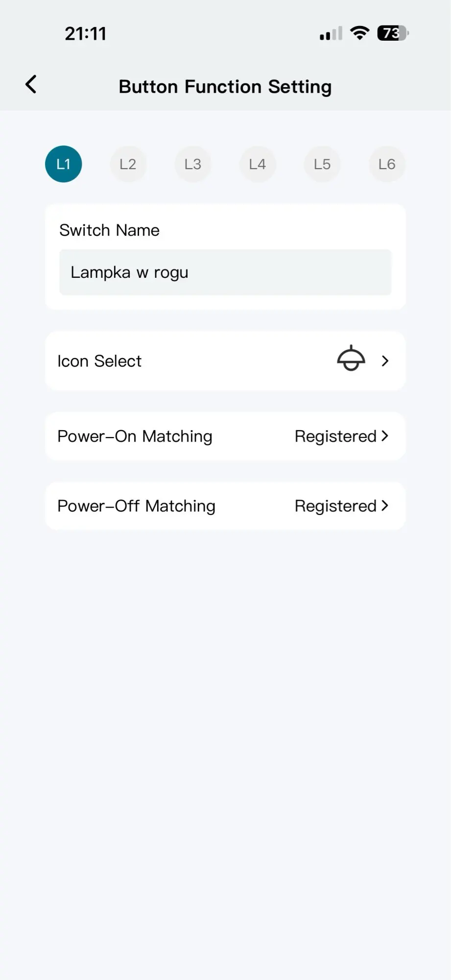The width and height of the screenshot is (451, 980).
Task: Tap Registered status for Power-Off
Action: tap(335, 506)
